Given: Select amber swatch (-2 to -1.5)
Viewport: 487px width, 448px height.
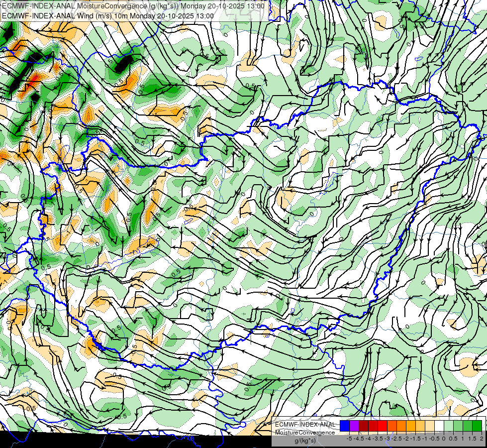Looking at the screenshot, I should point(411,426).
